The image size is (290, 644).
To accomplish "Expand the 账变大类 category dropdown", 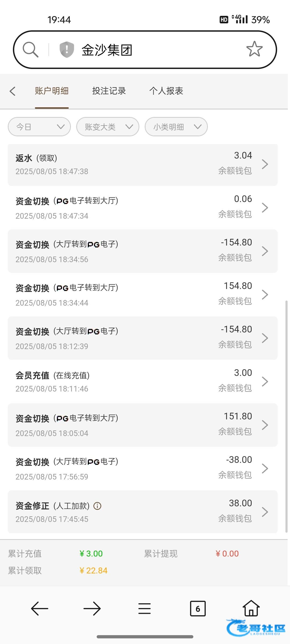I will click(108, 127).
